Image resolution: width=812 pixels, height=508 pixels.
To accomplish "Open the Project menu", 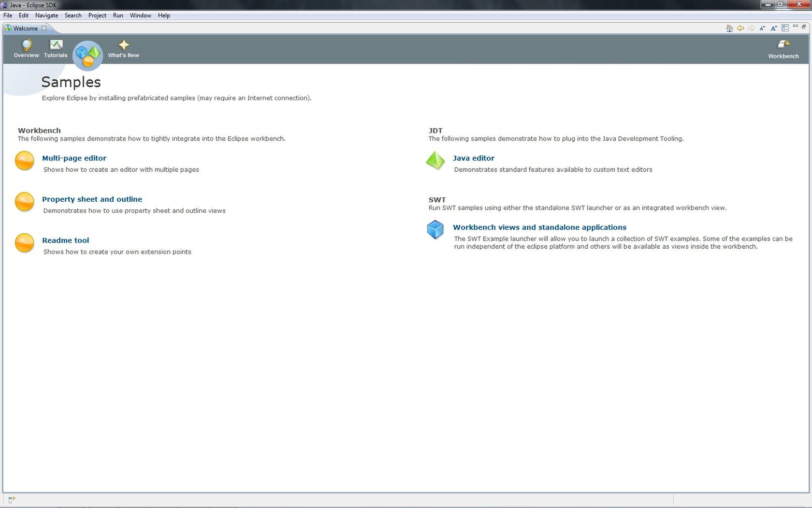I will coord(97,15).
